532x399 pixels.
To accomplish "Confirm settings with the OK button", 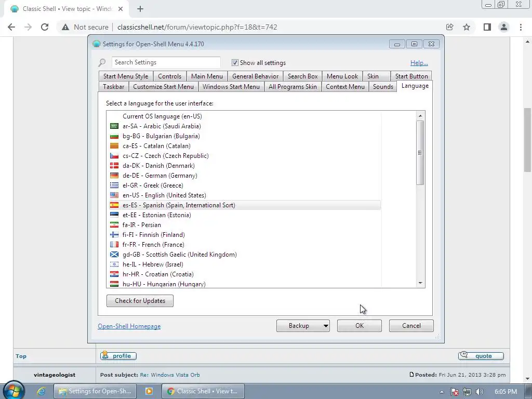I will (x=360, y=326).
